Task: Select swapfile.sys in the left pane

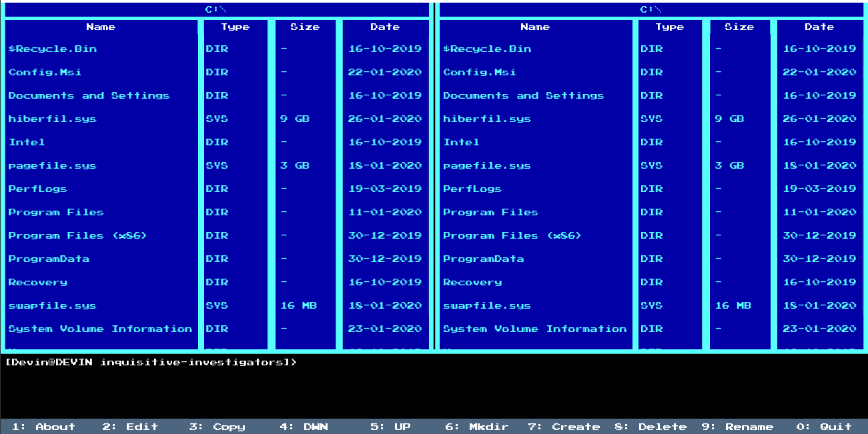Action: 53,305
